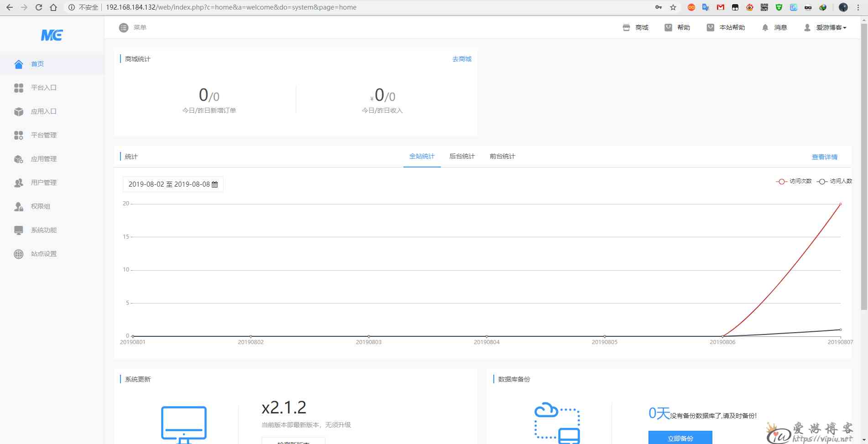The width and height of the screenshot is (868, 444).
Task: Toggle the 访问人数 chart legend series
Action: [834, 181]
